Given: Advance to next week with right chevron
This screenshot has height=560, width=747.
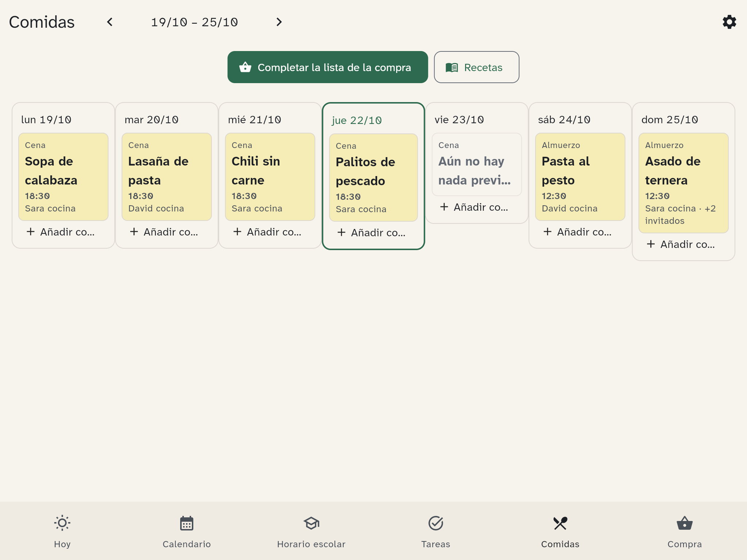Looking at the screenshot, I should click(x=279, y=22).
